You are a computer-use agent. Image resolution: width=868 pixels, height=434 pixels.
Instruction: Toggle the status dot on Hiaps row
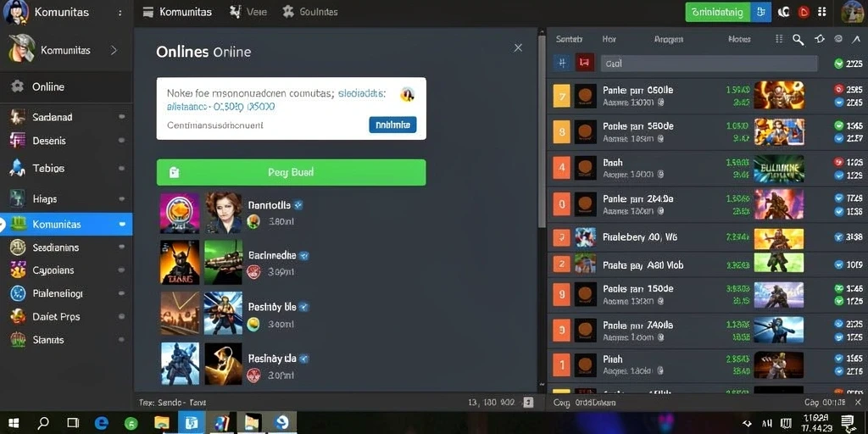[x=121, y=198]
